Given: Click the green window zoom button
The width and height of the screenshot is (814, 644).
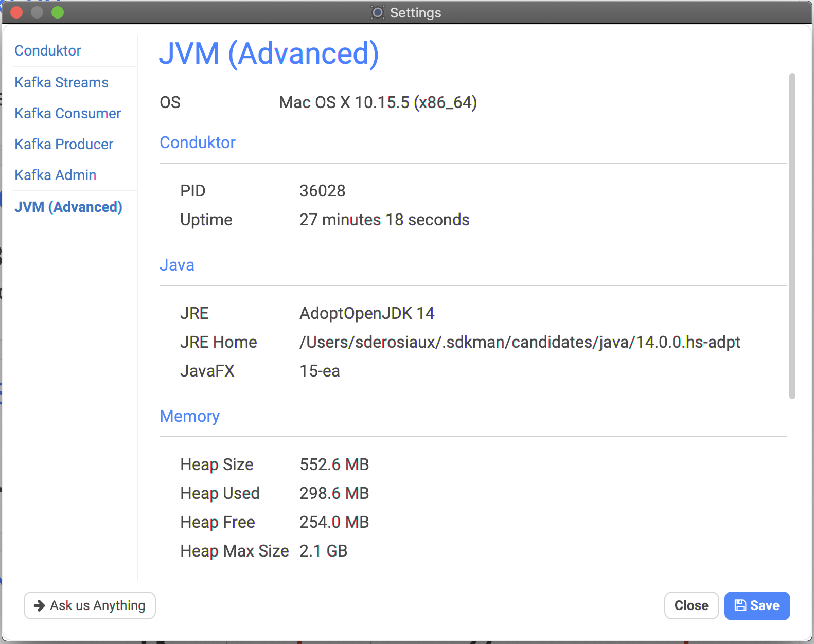Looking at the screenshot, I should [x=58, y=12].
